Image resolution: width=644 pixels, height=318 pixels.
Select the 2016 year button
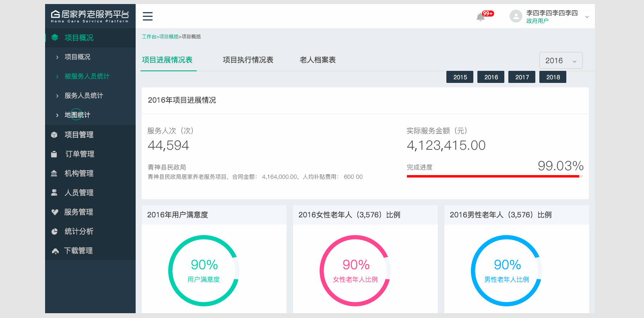[x=491, y=77]
